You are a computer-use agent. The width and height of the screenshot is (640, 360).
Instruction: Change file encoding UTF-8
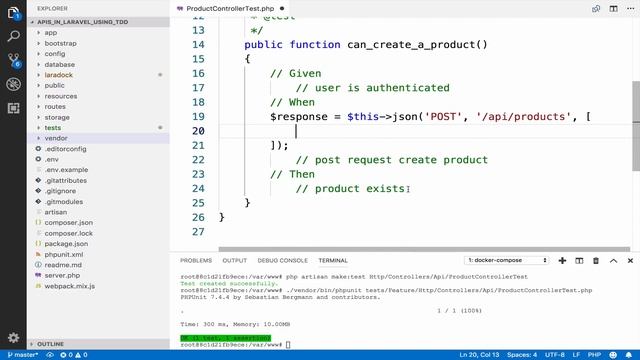[x=555, y=355]
